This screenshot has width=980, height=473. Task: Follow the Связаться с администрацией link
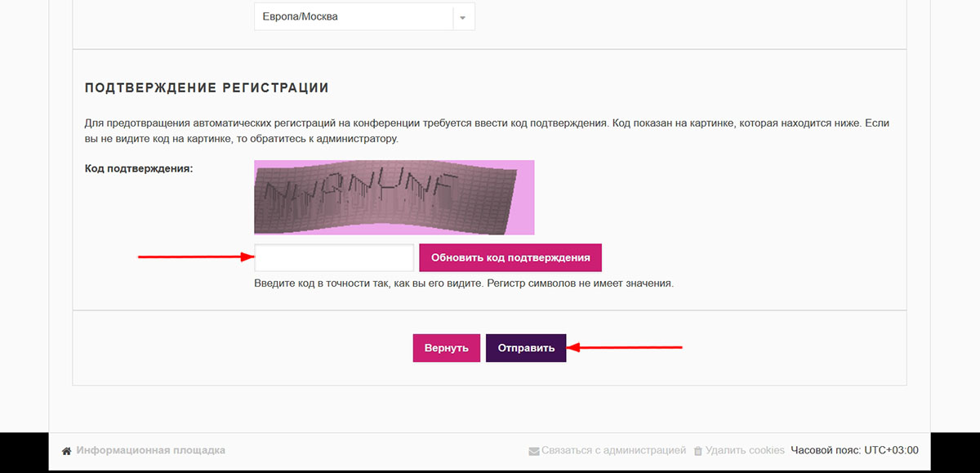point(613,450)
